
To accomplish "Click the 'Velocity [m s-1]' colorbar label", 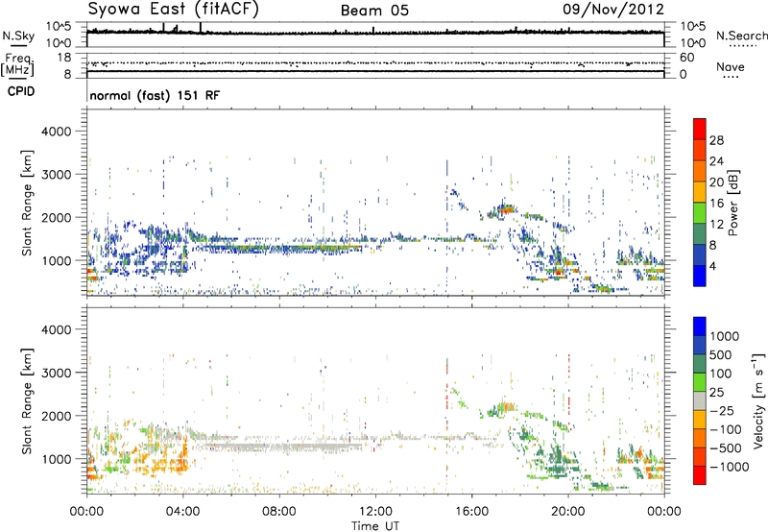I will (x=758, y=400).
